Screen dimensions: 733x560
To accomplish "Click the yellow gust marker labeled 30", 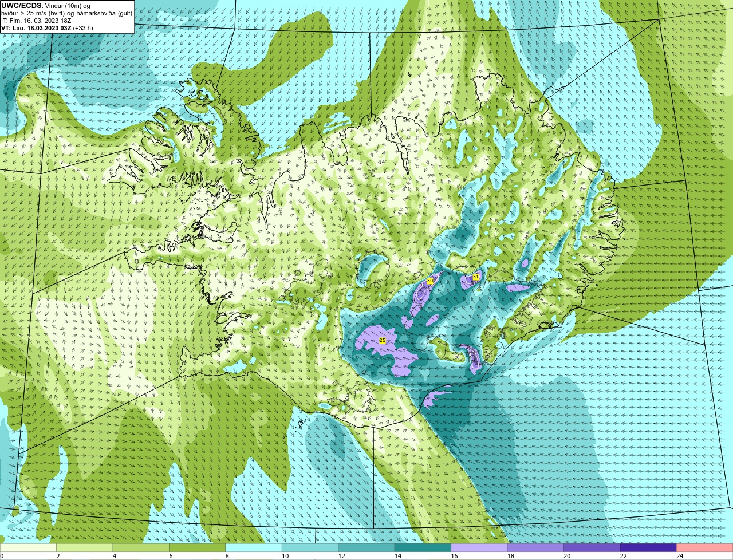I will click(x=430, y=281).
